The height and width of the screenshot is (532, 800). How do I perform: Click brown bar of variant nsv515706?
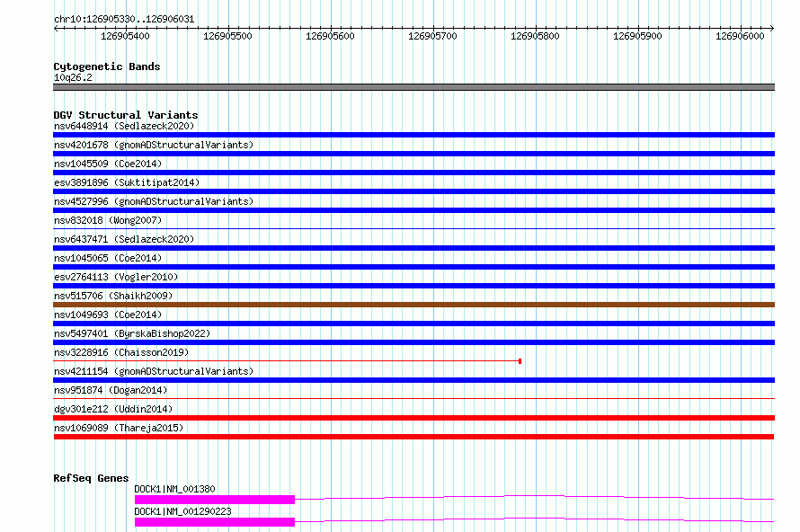413,305
